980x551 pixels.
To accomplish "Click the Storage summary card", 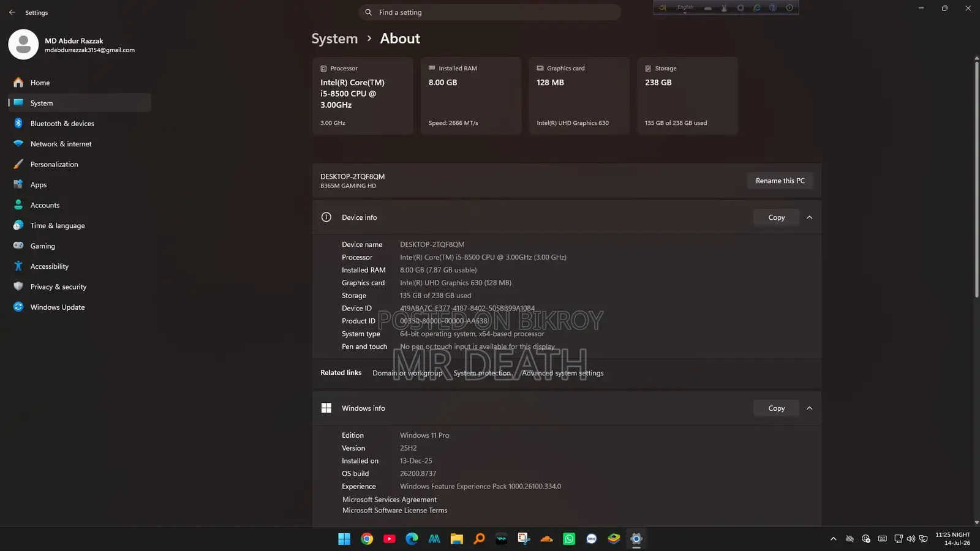I will (687, 96).
